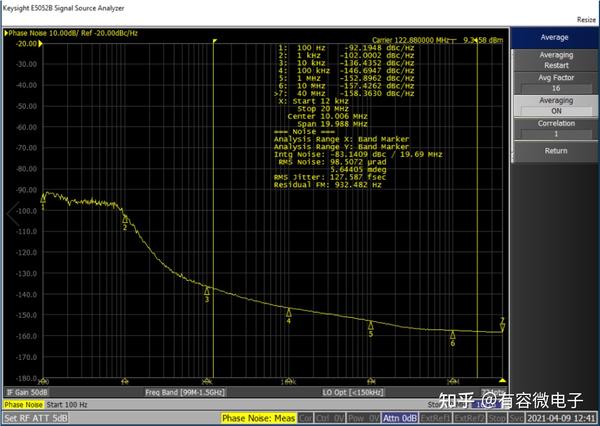Select marker 3 on the phase noise trace
Viewport: 600px width, 426px height.
207,290
